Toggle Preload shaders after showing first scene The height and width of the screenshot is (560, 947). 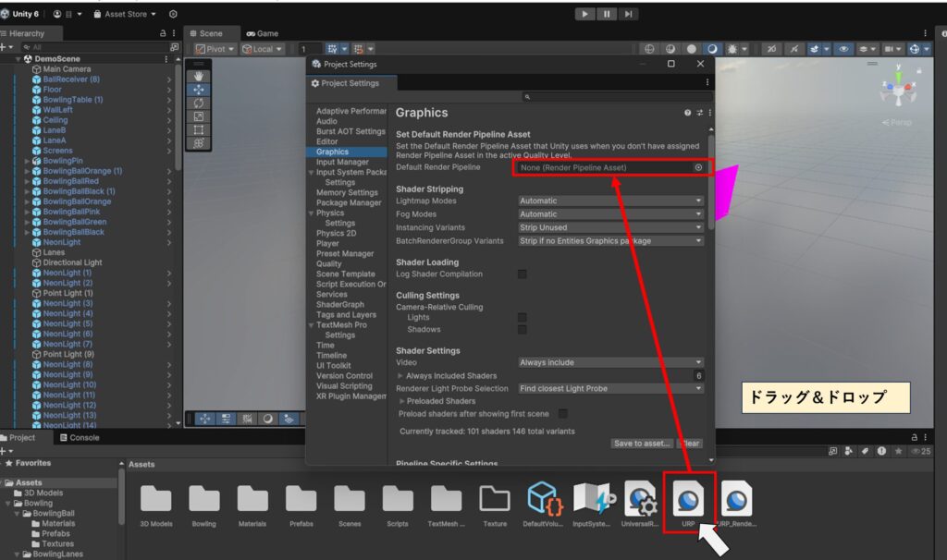coord(563,413)
